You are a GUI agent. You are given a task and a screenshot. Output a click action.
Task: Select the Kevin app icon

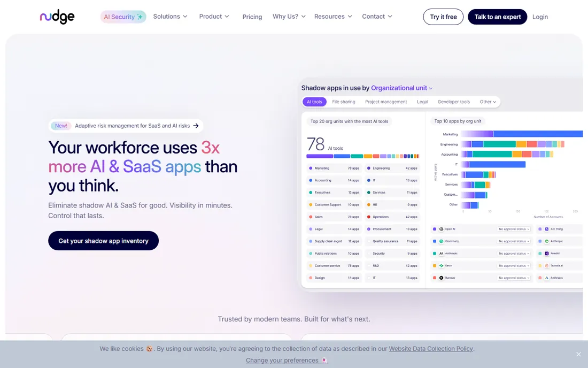coord(442,266)
